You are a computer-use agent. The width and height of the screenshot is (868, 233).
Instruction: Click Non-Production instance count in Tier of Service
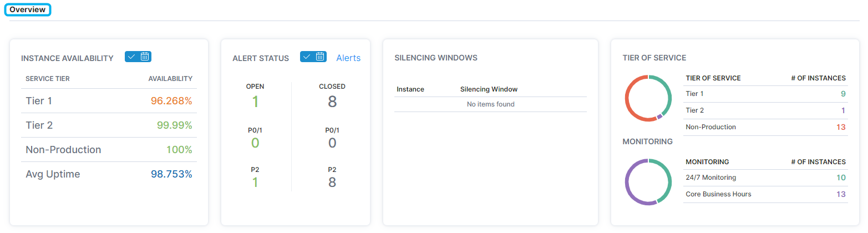[x=841, y=127]
